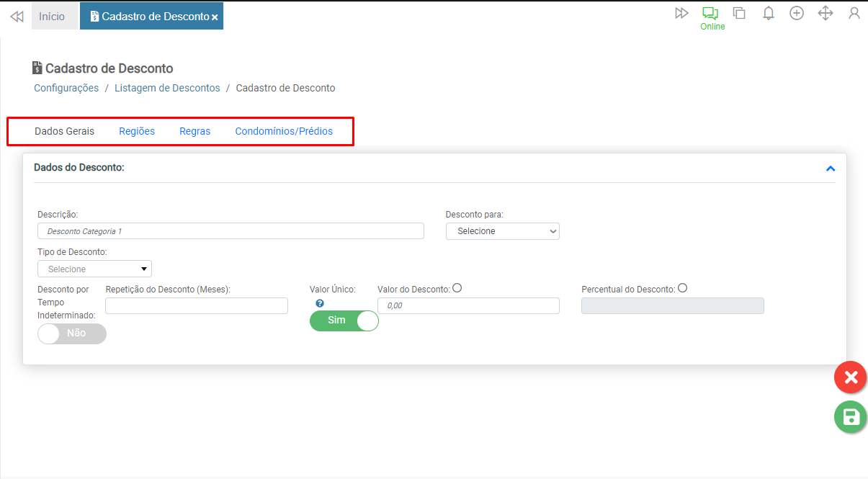
Task: Open the user profile icon
Action: pos(854,13)
